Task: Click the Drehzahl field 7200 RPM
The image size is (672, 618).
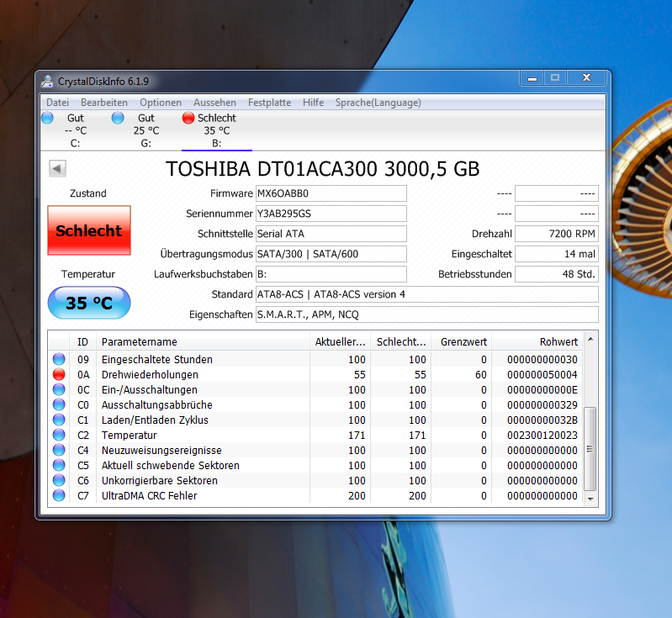Action: click(x=556, y=234)
